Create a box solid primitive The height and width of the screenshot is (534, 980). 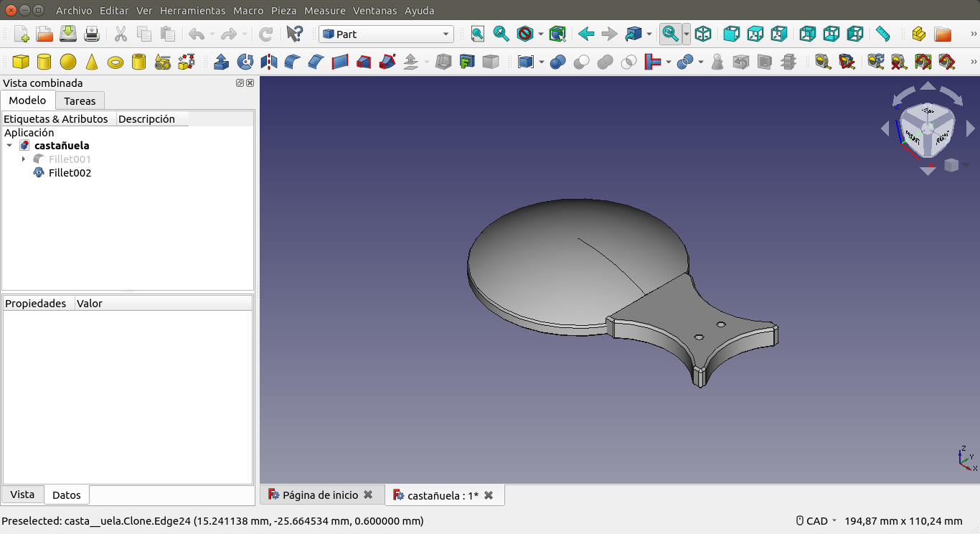point(21,62)
